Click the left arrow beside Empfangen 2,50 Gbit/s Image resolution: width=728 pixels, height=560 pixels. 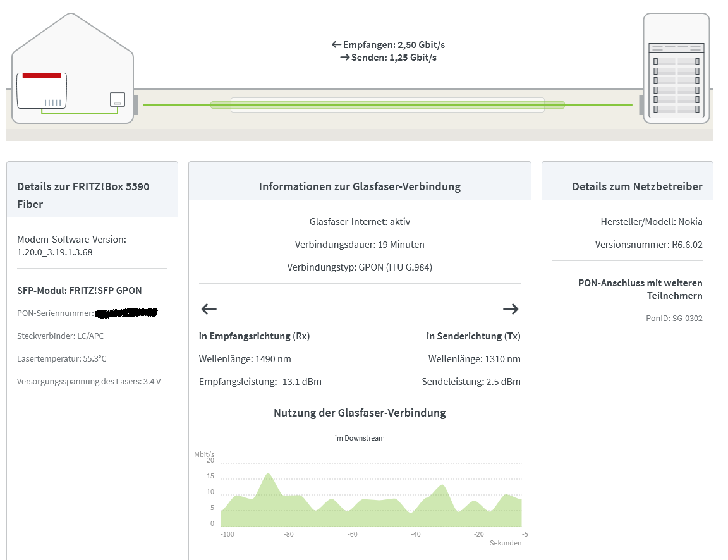click(336, 45)
